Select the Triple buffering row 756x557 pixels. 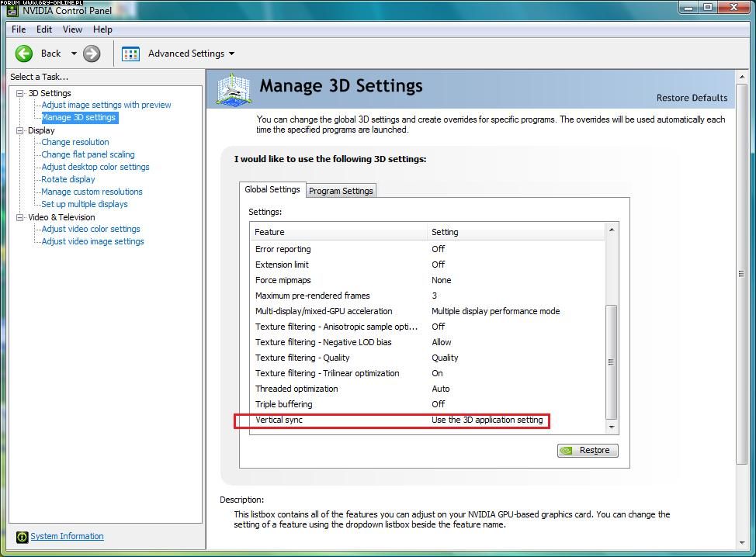coord(428,404)
